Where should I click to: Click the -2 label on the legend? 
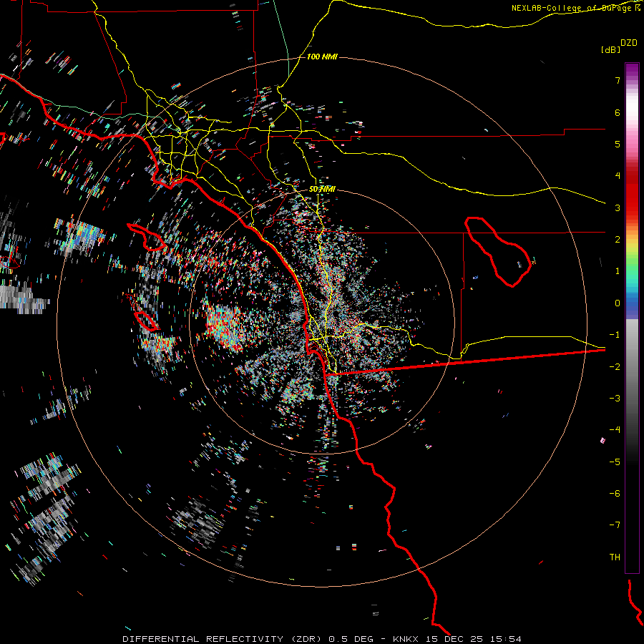(615, 366)
